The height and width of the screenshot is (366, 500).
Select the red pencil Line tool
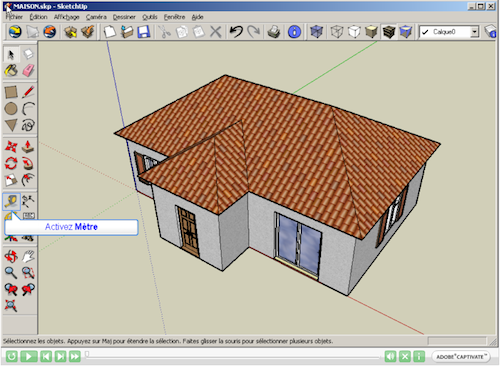point(28,92)
